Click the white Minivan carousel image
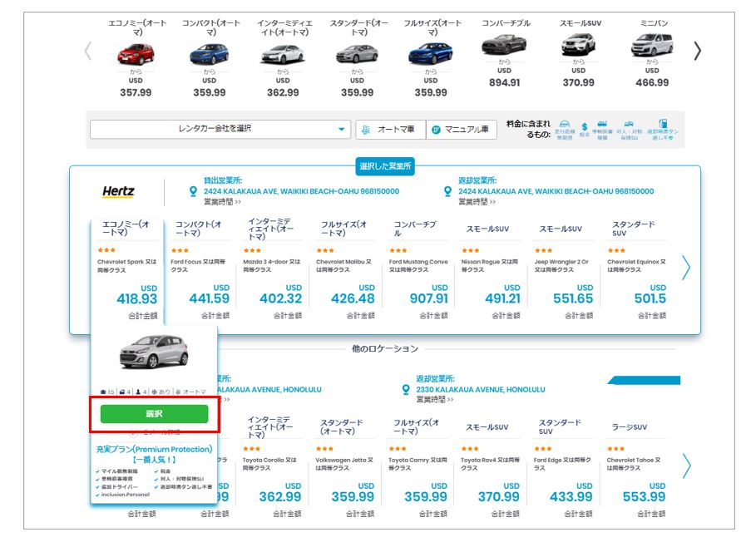Screen dimensions: 756x547 pyautogui.click(x=652, y=45)
